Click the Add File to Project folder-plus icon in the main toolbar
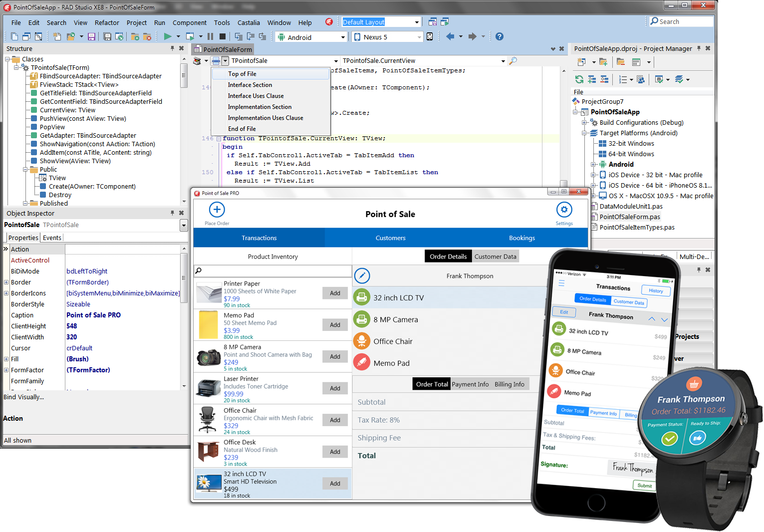This screenshot has height=532, width=764. (x=135, y=36)
